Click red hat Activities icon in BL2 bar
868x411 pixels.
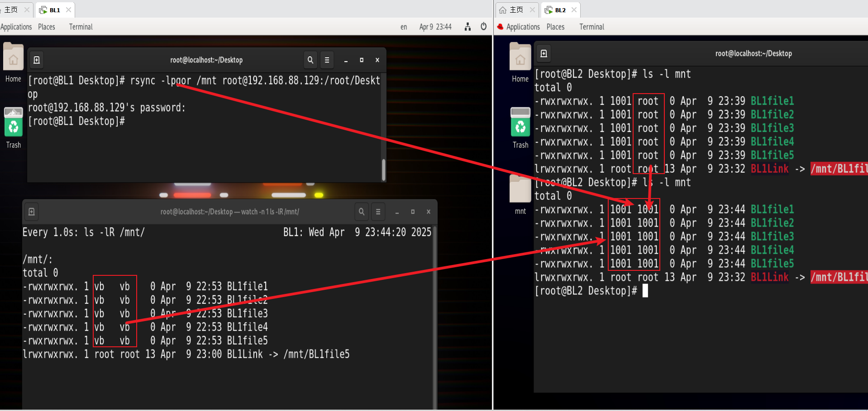(x=500, y=27)
